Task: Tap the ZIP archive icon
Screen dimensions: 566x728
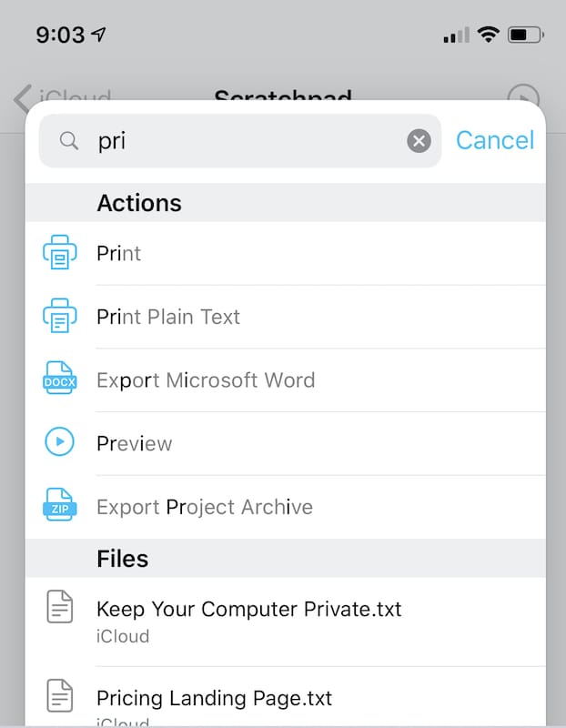Action: pyautogui.click(x=60, y=507)
